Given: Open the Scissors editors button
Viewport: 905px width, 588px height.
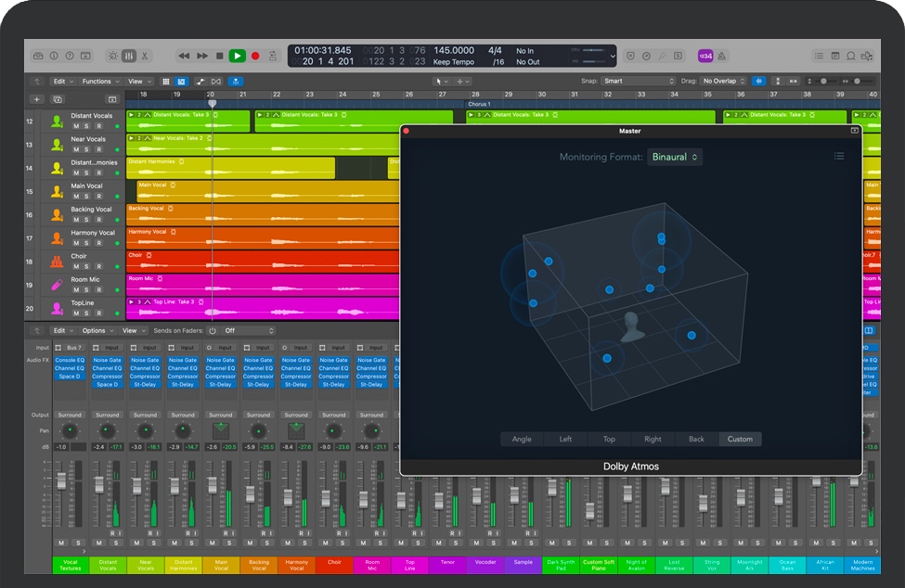Looking at the screenshot, I should [x=145, y=56].
